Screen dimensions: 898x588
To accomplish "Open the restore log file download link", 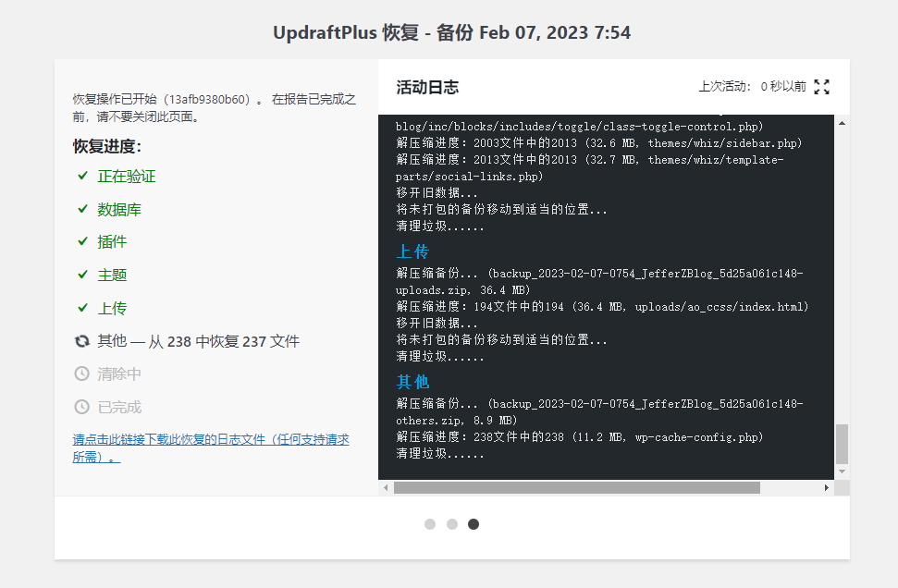I will point(211,448).
